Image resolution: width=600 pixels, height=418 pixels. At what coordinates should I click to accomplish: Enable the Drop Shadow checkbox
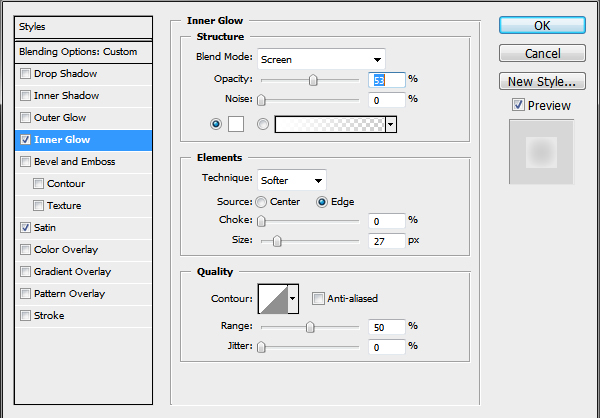pyautogui.click(x=25, y=73)
